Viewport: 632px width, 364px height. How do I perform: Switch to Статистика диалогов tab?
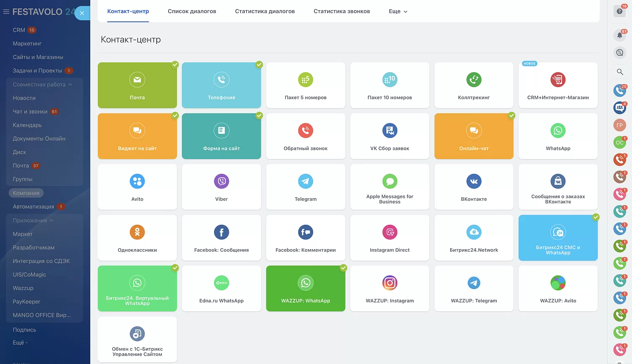pyautogui.click(x=265, y=11)
